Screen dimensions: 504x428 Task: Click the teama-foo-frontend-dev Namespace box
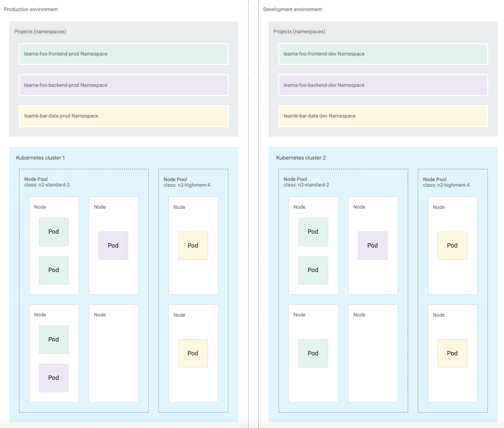pos(383,54)
